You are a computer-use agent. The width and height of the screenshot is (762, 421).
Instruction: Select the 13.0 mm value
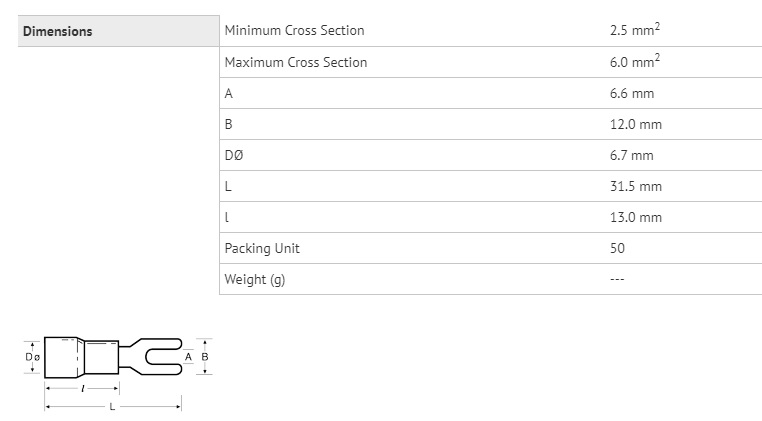[635, 217]
